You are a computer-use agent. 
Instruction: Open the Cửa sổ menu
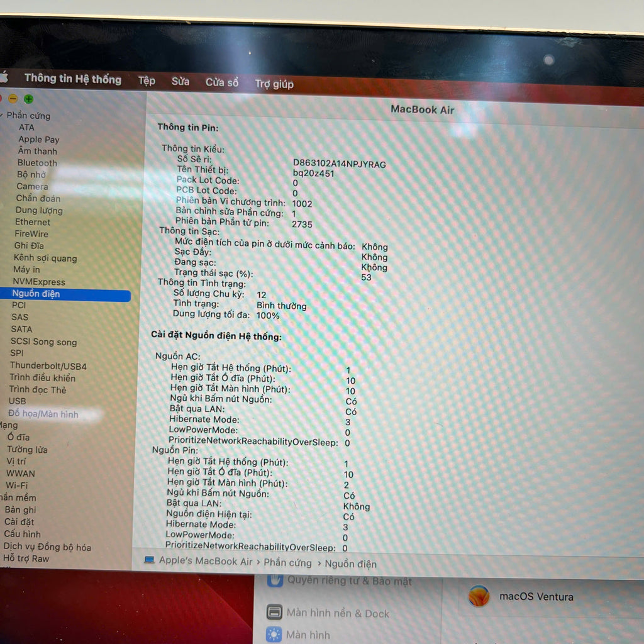point(222,82)
